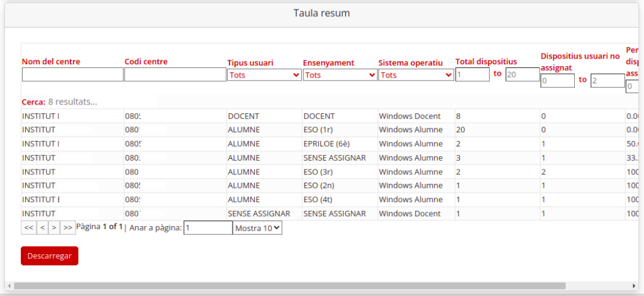Jump to last page with >> button
This screenshot has width=644, height=296.
pyautogui.click(x=68, y=227)
